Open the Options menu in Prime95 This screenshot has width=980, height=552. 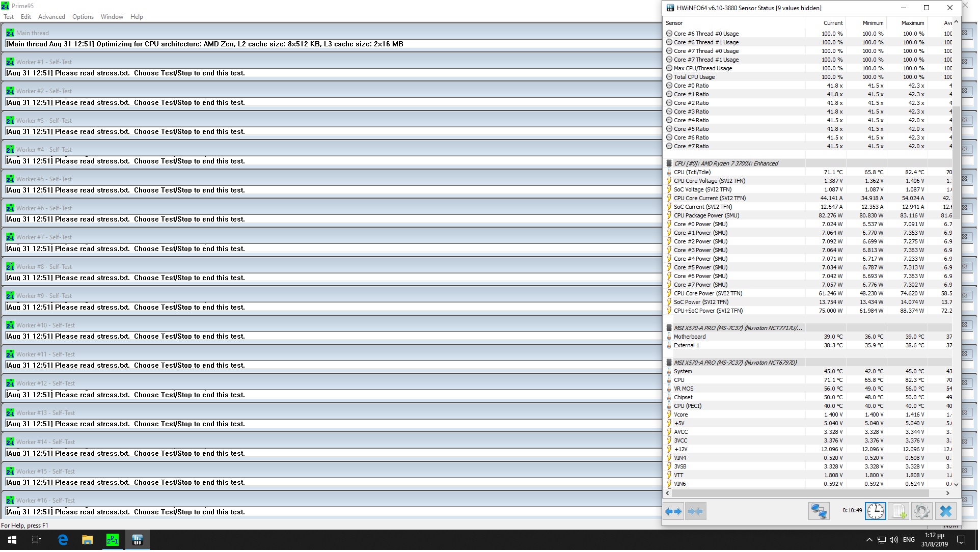84,17
